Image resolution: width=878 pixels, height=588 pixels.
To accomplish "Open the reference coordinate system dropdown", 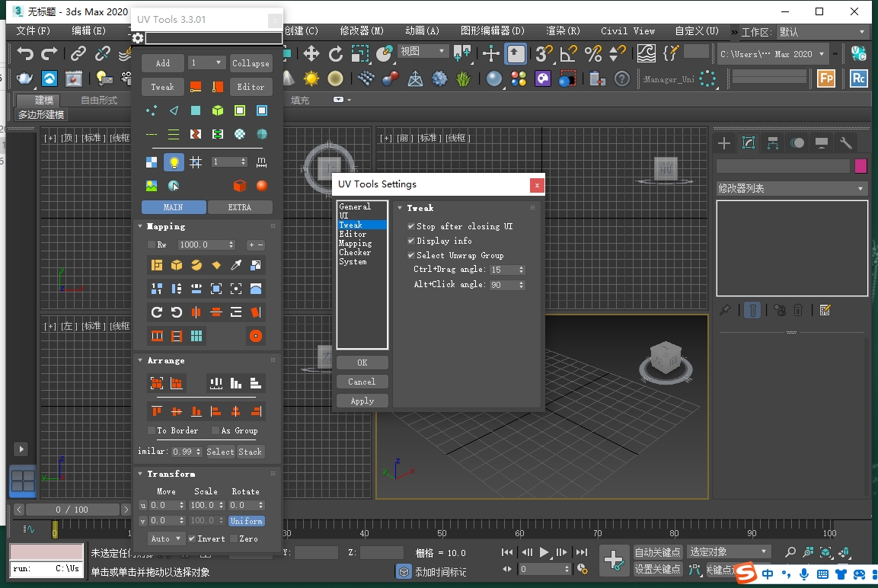I will pos(423,52).
